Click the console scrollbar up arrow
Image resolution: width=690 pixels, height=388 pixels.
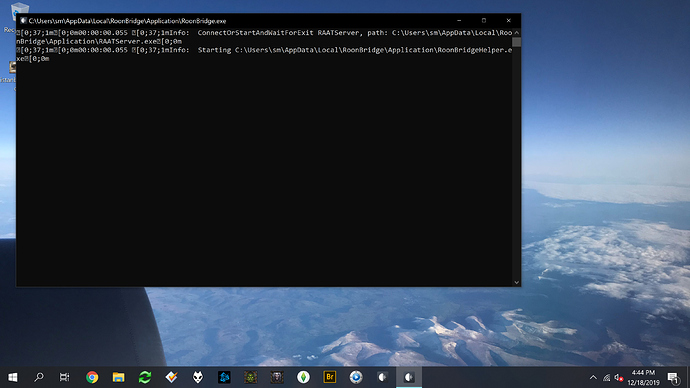(517, 33)
